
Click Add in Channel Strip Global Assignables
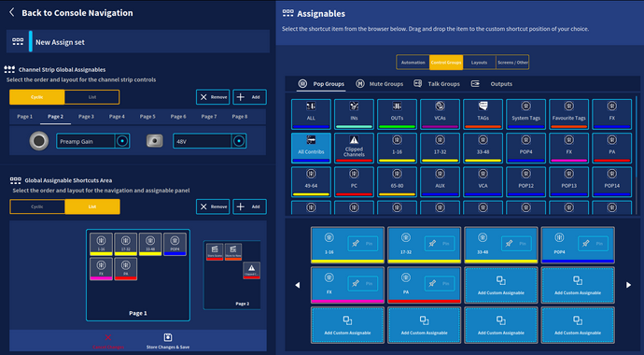click(x=250, y=97)
